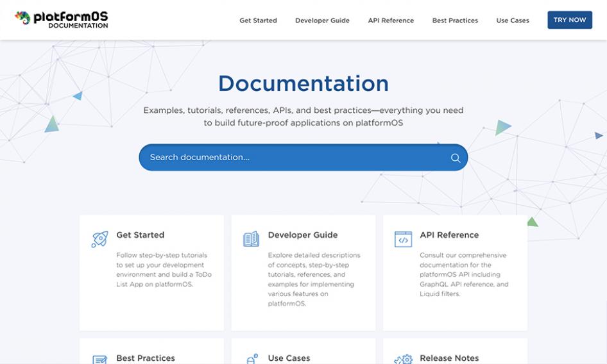This screenshot has width=607, height=364.
Task: Open the Release Notes card title
Action: tap(449, 358)
